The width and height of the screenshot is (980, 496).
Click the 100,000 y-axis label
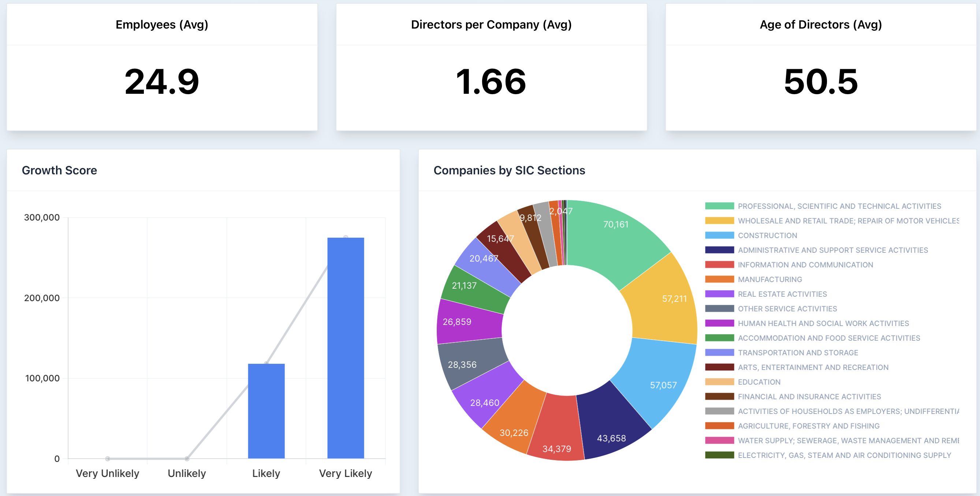(x=42, y=378)
